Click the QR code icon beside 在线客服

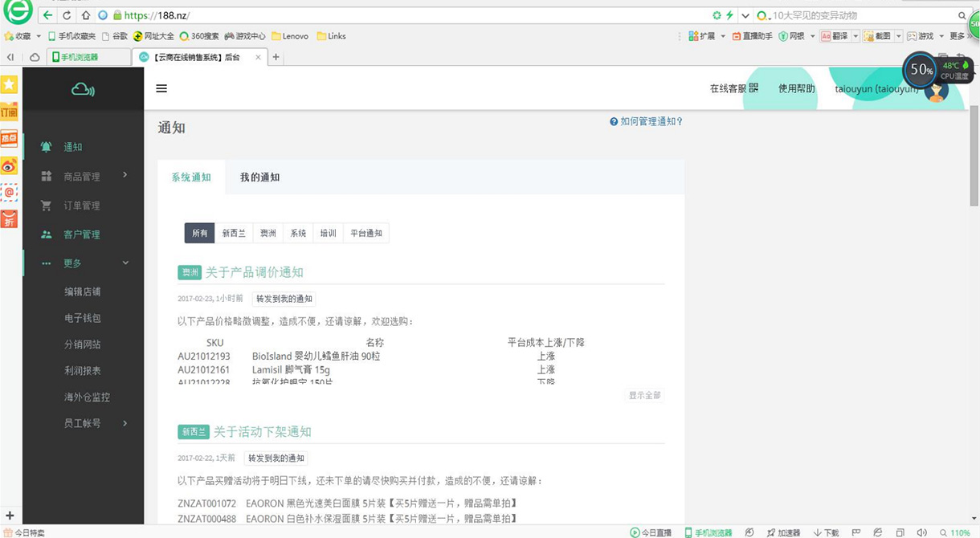(x=753, y=88)
